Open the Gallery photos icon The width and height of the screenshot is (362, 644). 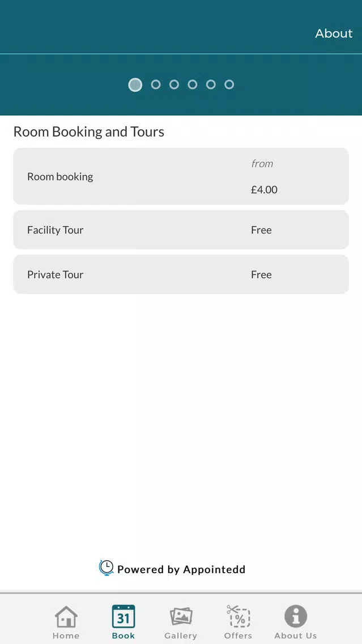181,616
